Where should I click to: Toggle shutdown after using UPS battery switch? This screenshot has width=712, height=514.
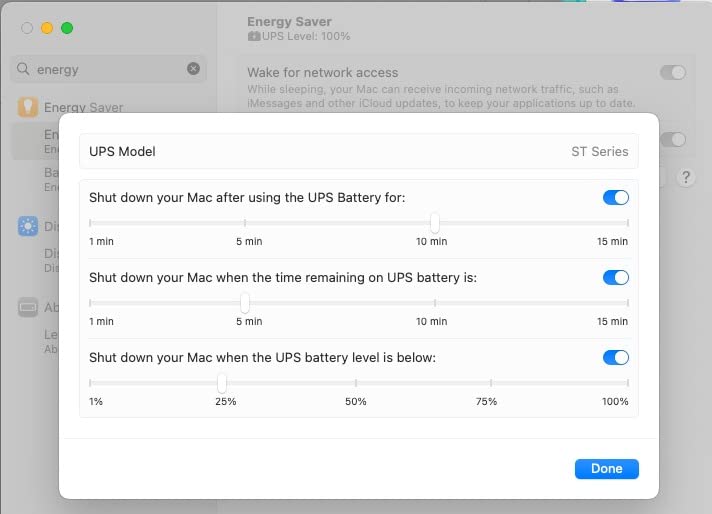pyautogui.click(x=616, y=198)
